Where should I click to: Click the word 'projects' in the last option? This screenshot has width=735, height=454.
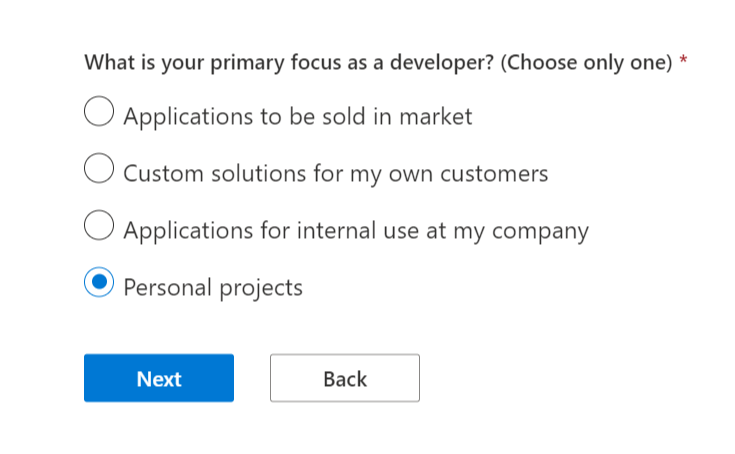point(260,289)
